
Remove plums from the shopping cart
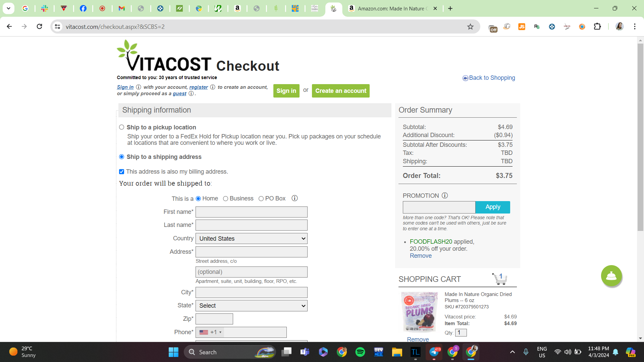pos(418,339)
